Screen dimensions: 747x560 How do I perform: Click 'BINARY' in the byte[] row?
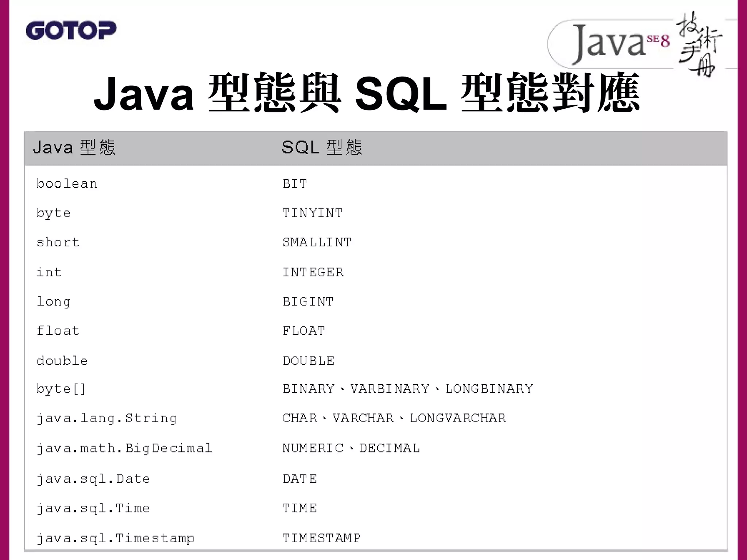[x=309, y=389]
